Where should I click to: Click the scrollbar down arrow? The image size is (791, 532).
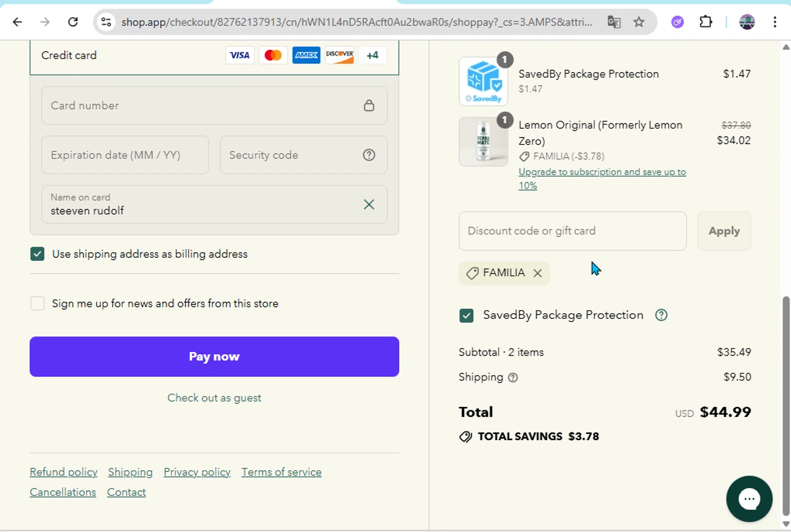click(786, 525)
